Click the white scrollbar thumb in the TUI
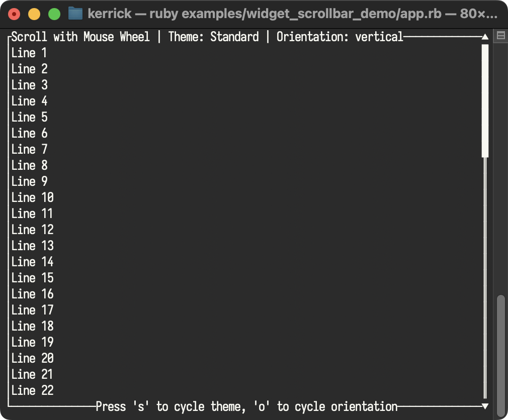The width and height of the screenshot is (508, 420). coord(485,101)
